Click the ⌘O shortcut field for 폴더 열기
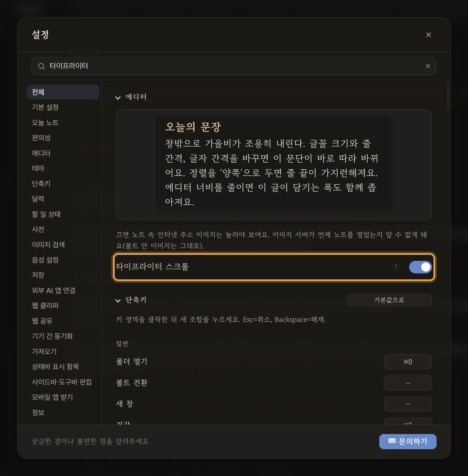 408,362
